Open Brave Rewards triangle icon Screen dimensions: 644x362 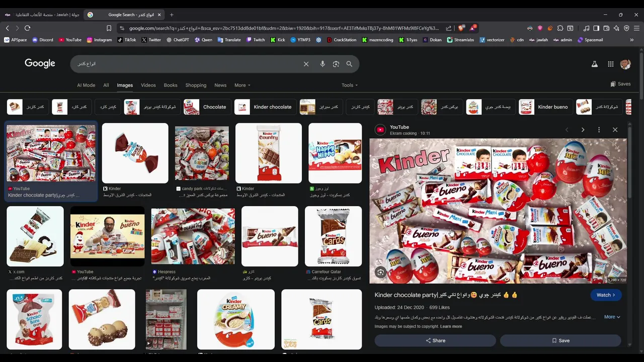(473, 28)
